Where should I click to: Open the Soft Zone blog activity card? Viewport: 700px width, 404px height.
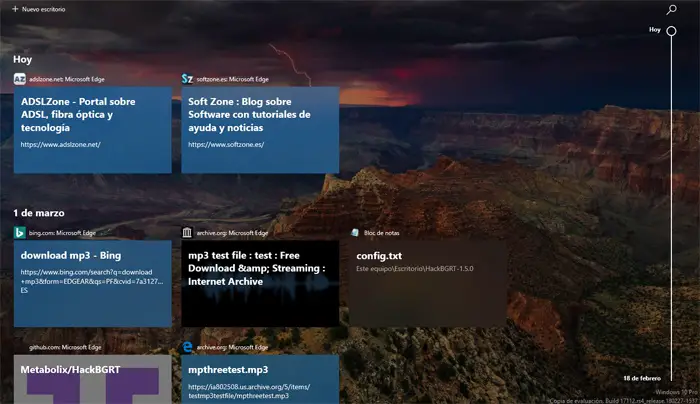coord(260,130)
